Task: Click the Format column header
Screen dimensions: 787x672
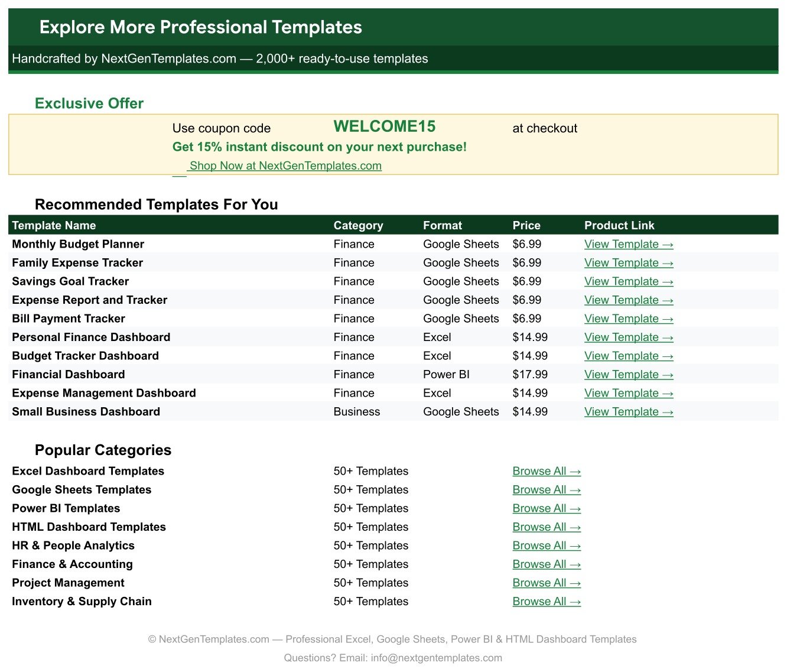Action: click(443, 225)
